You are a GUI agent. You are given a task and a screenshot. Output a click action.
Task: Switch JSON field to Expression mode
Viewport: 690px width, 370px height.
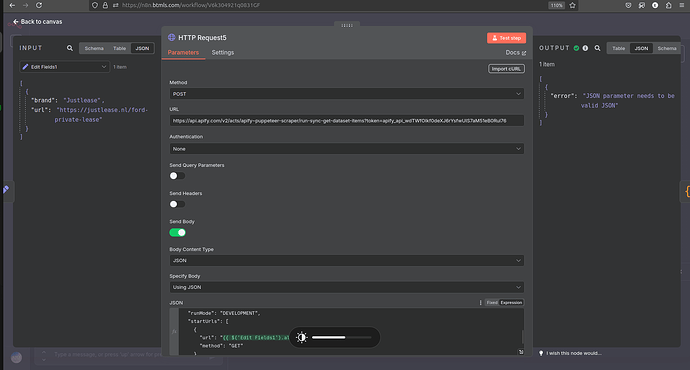[511, 303]
